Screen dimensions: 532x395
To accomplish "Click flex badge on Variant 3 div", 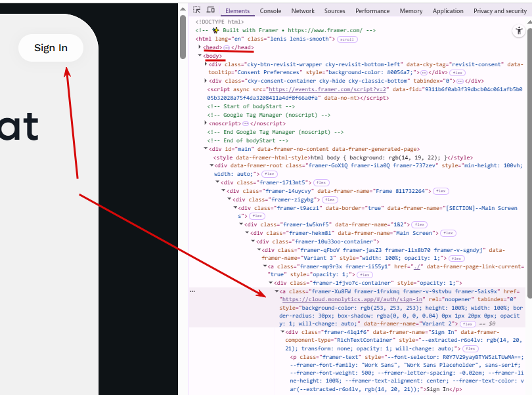I will click(x=456, y=259).
